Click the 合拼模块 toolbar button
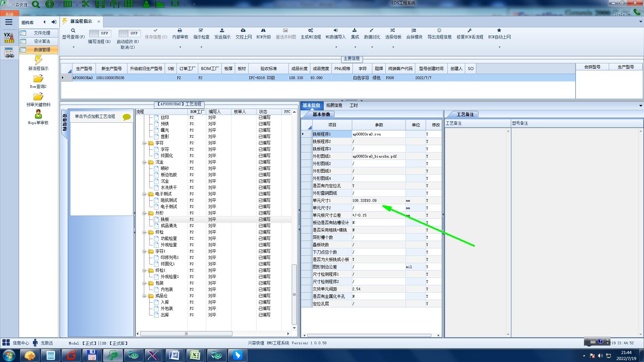 414,34
